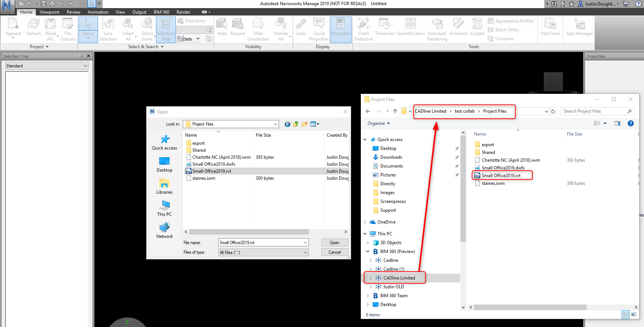Click Explorer help icon

coord(631,123)
